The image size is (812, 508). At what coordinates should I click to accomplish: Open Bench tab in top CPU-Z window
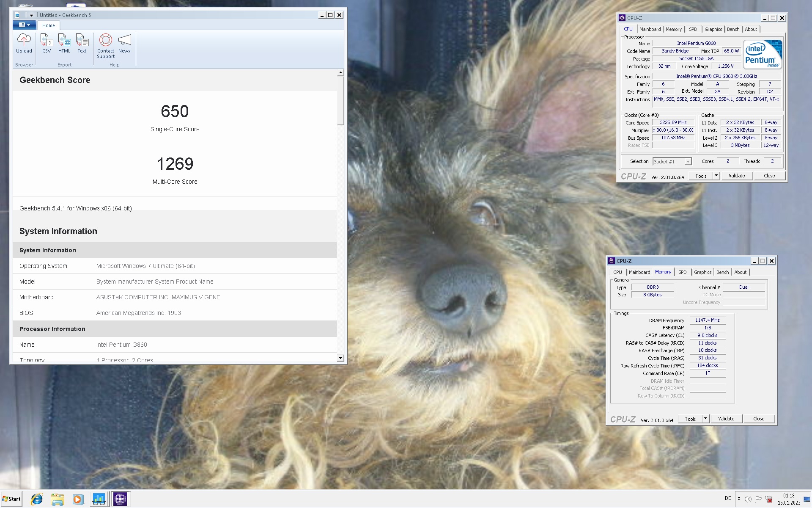[733, 29]
